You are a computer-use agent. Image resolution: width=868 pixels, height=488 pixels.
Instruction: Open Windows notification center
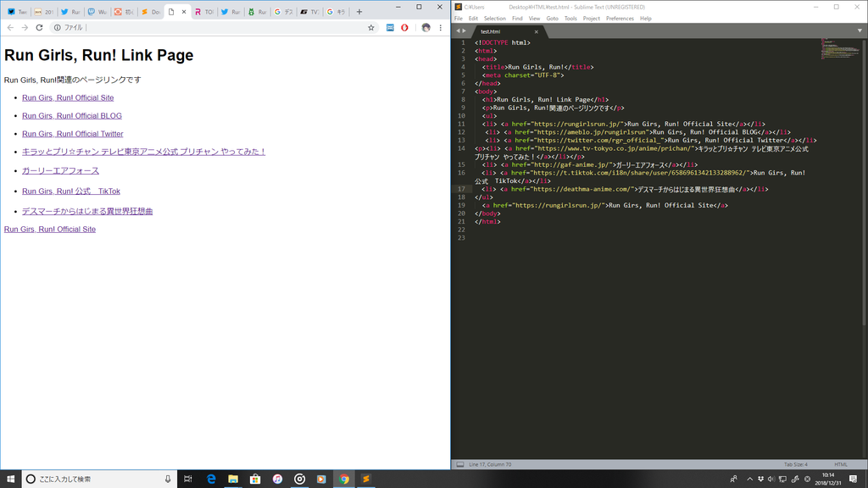pos(853,480)
